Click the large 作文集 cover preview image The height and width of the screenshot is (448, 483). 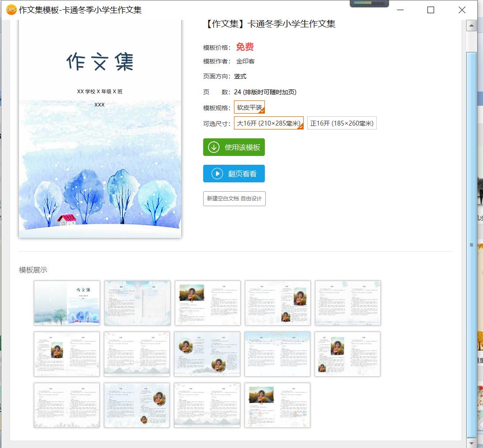click(x=100, y=129)
